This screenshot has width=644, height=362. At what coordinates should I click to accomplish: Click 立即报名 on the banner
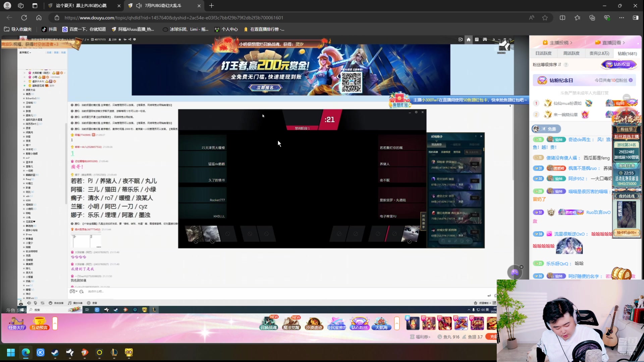265,88
